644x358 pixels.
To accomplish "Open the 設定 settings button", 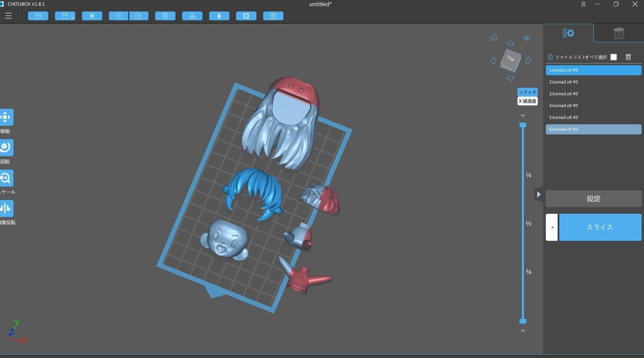I will pos(594,199).
